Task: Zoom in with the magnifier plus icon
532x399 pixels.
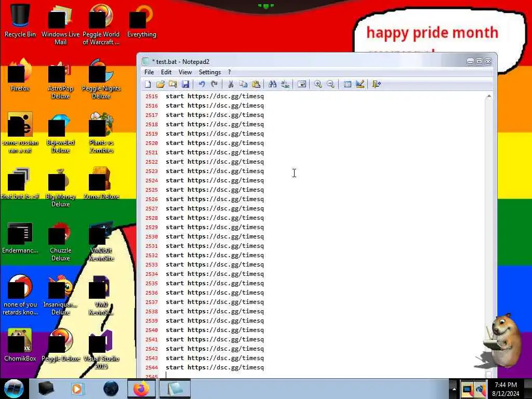Action: (318, 84)
